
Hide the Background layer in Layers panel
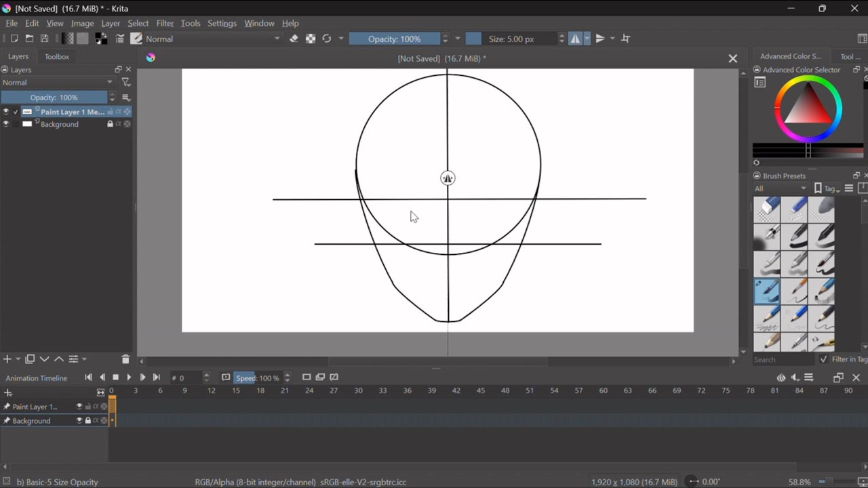click(x=6, y=124)
